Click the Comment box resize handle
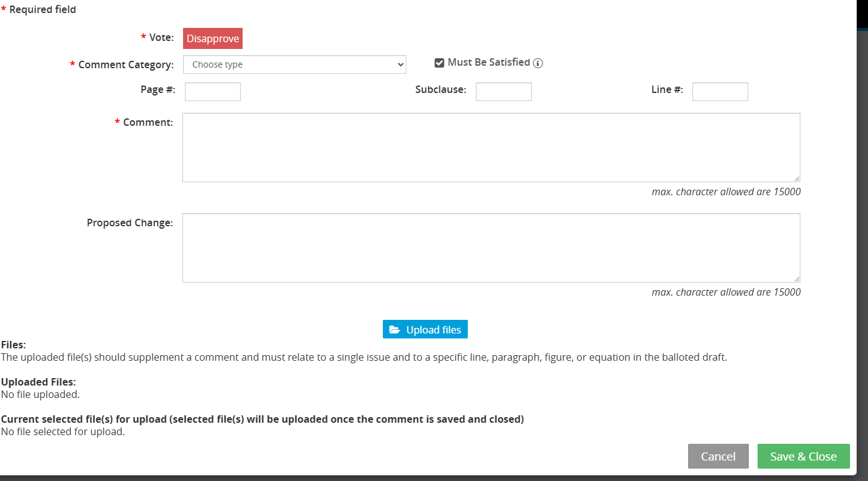This screenshot has height=481, width=868. 797,179
